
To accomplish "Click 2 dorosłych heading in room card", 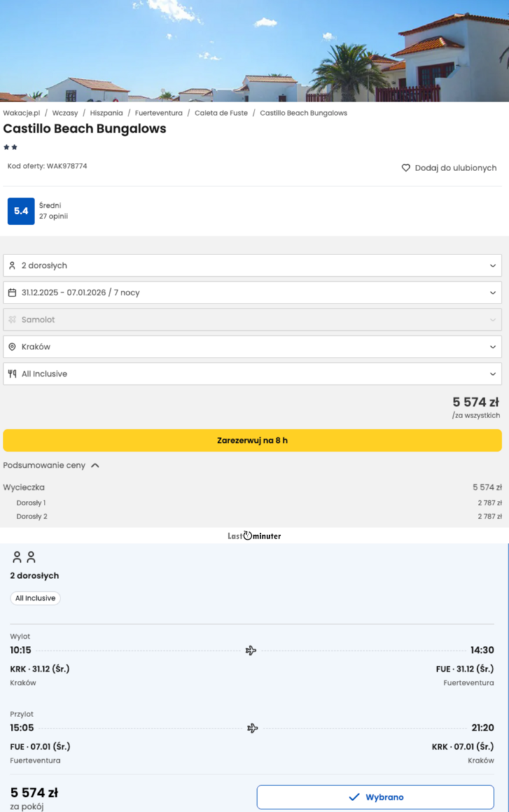I will pos(34,575).
